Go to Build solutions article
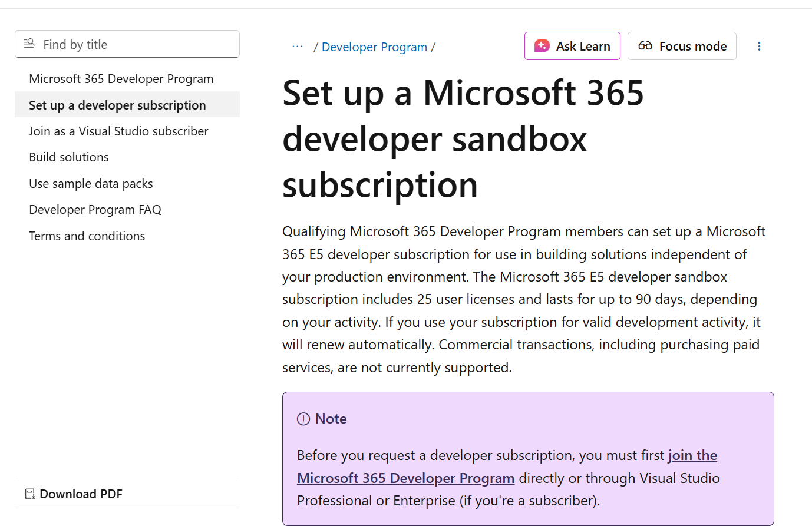The width and height of the screenshot is (812, 526). click(x=69, y=157)
